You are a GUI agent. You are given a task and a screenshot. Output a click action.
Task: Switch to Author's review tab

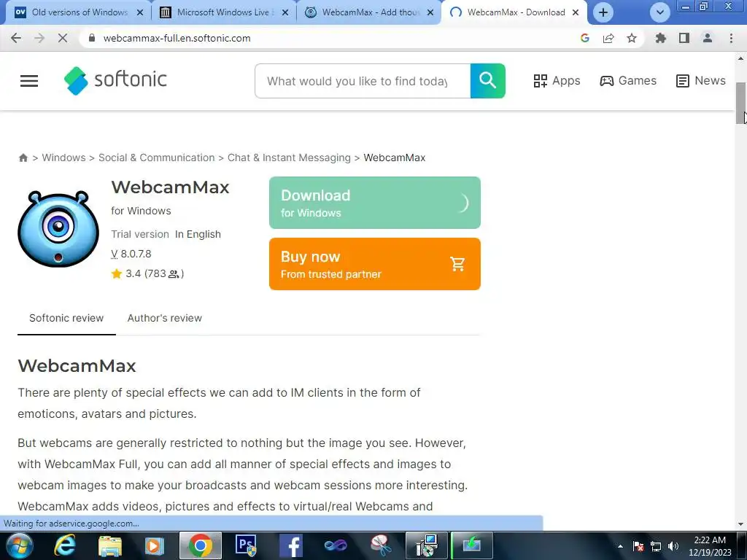click(164, 318)
